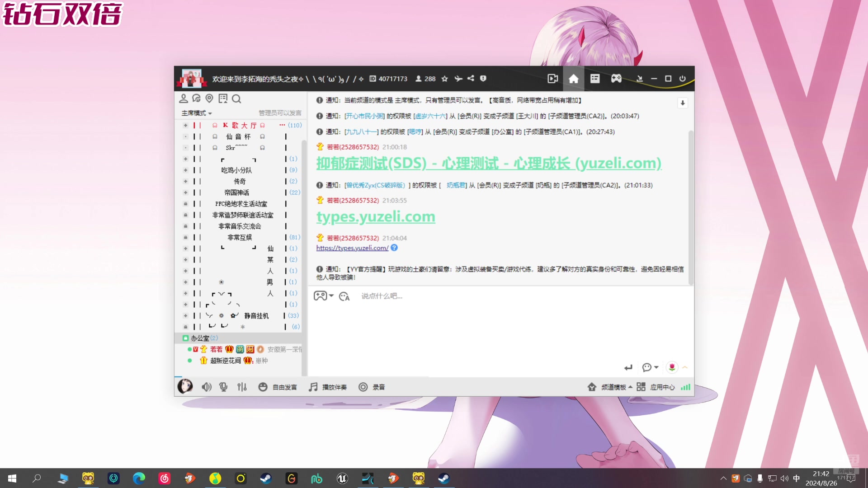Image resolution: width=868 pixels, height=488 pixels.
Task: Mute the speaker volume icon
Action: point(206,387)
